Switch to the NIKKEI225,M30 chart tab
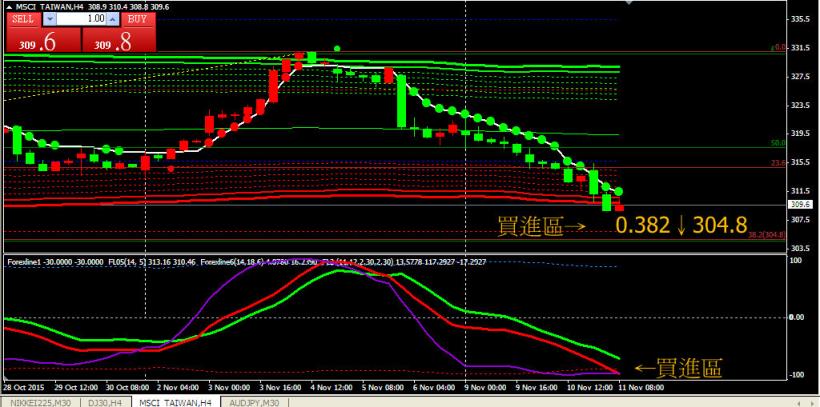Viewport: 820px width, 407px height. (x=35, y=401)
